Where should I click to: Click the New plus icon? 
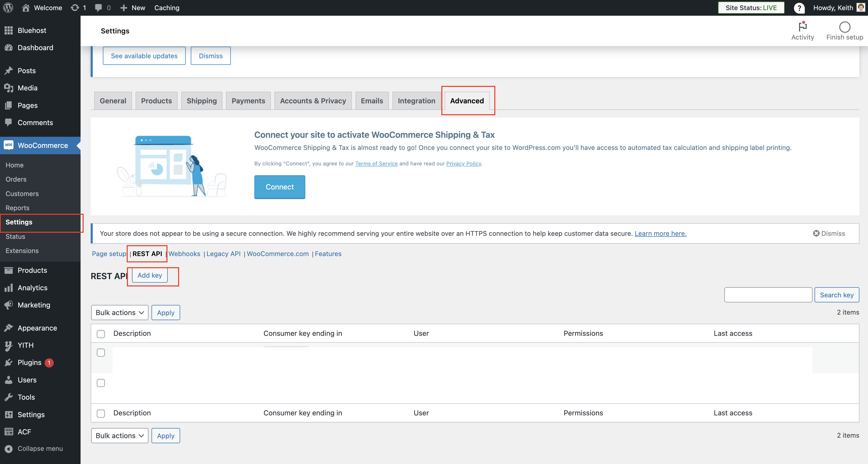pos(124,8)
